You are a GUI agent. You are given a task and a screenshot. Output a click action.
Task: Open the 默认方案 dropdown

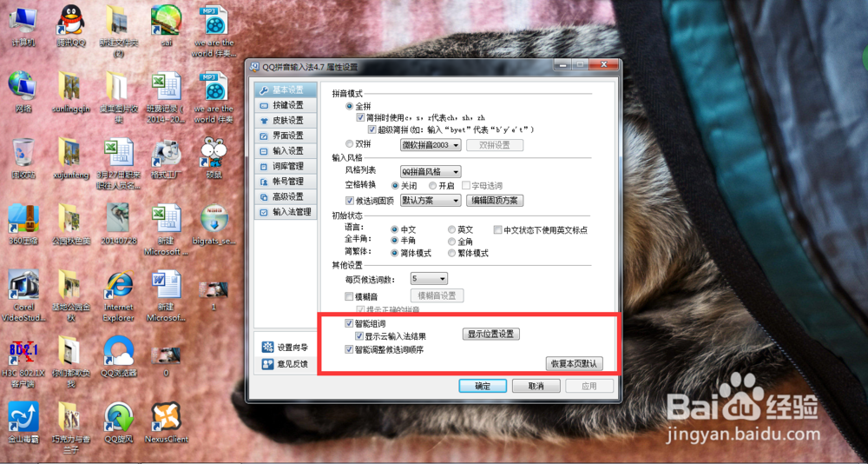pyautogui.click(x=431, y=200)
